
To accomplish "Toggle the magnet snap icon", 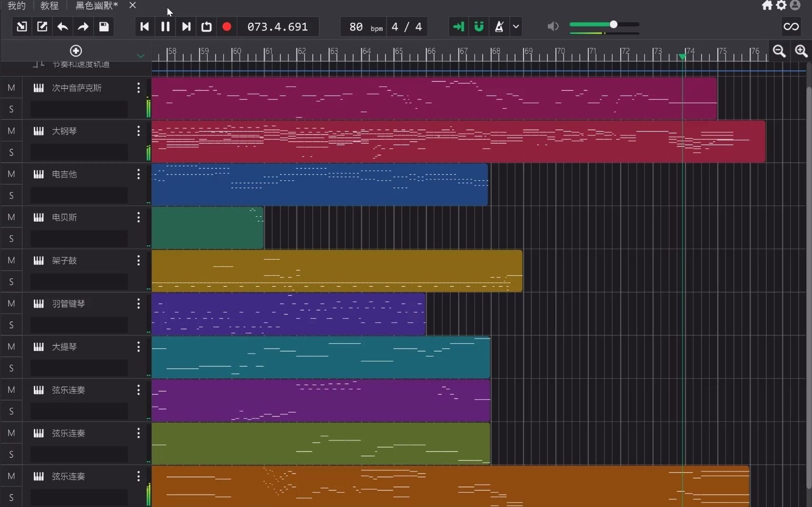I will (479, 27).
